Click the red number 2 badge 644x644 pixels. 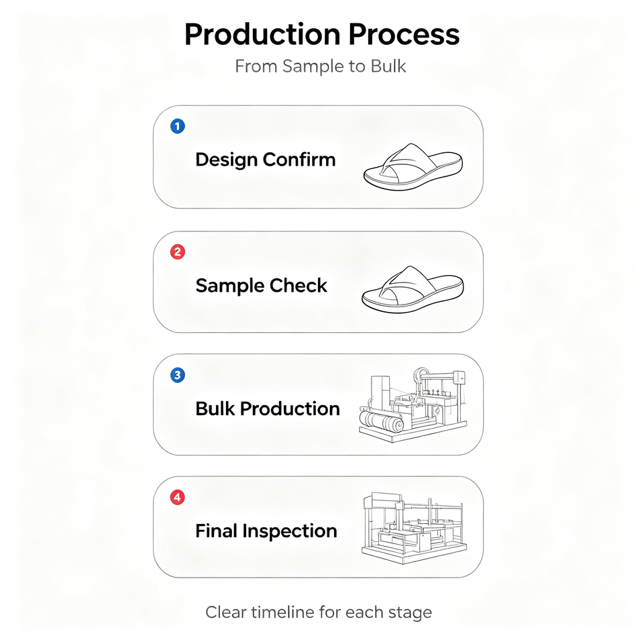point(177,252)
